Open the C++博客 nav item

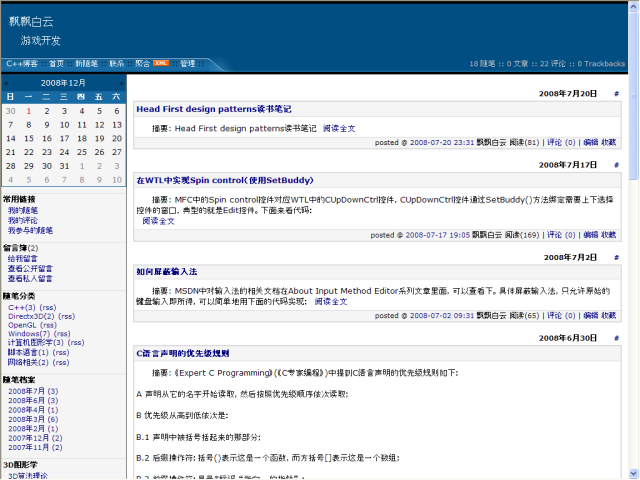pos(22,64)
